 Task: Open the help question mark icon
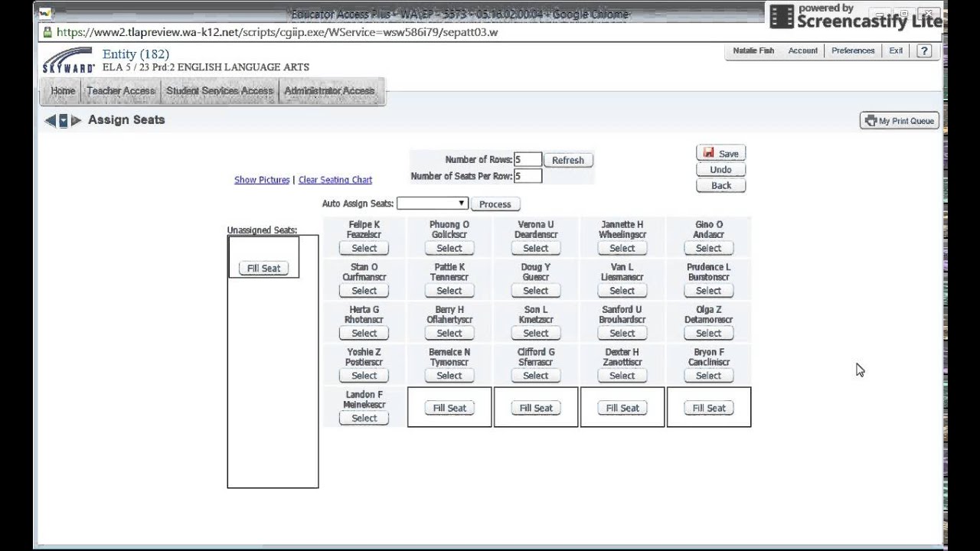(924, 51)
